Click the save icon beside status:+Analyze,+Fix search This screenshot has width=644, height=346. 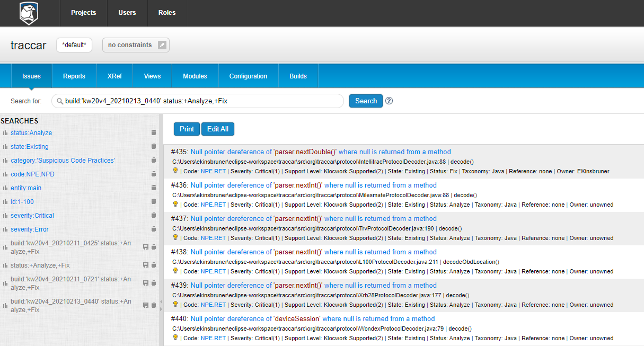pyautogui.click(x=146, y=265)
